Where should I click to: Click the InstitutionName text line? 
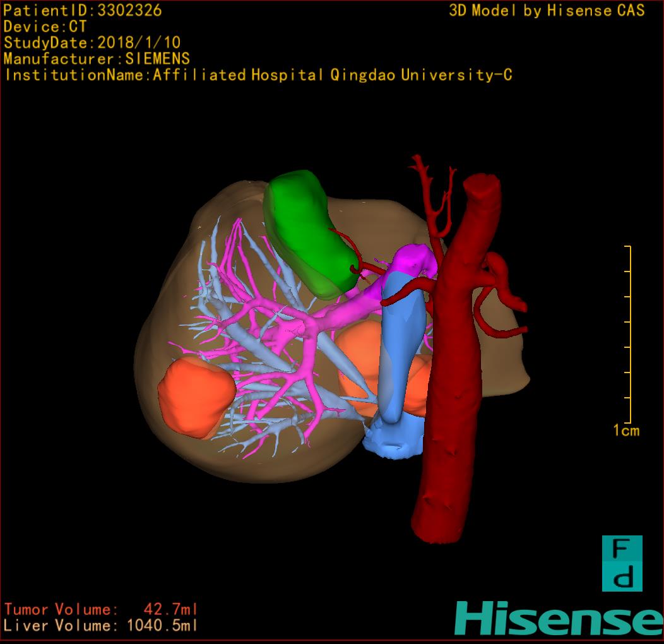(x=258, y=76)
